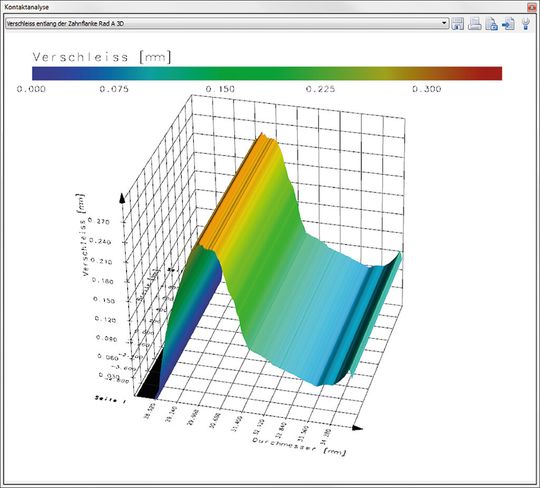
Task: Open the 'Verschleiss entlang der Zahnflanke Rad A 3D' combo box
Action: [x=227, y=23]
